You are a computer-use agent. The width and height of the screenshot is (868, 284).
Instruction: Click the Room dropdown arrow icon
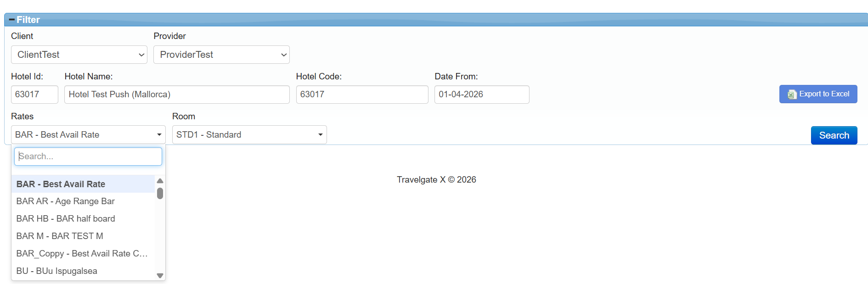point(320,134)
